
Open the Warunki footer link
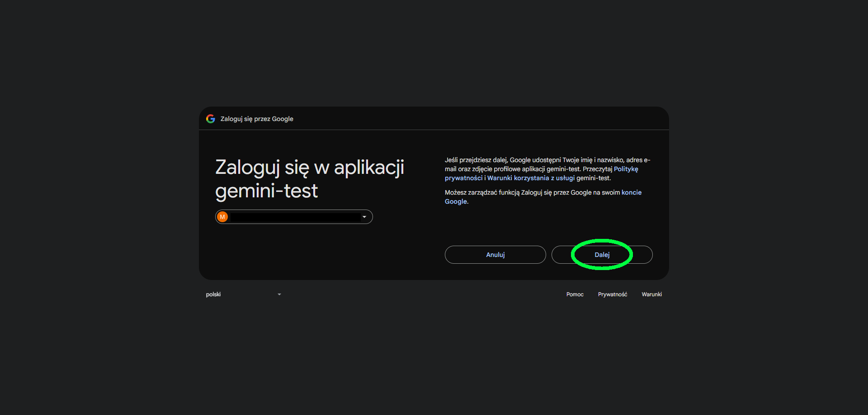click(x=651, y=294)
